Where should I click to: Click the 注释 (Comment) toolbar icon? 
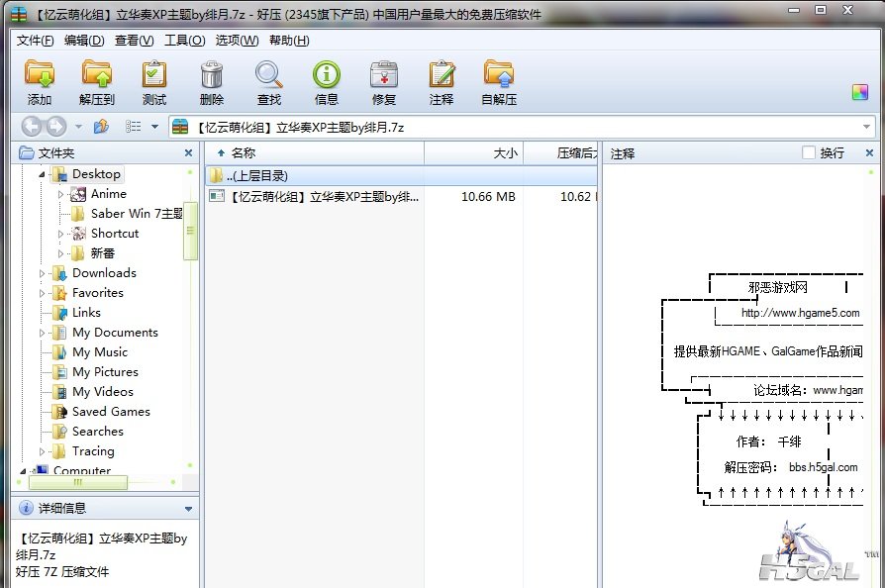442,76
